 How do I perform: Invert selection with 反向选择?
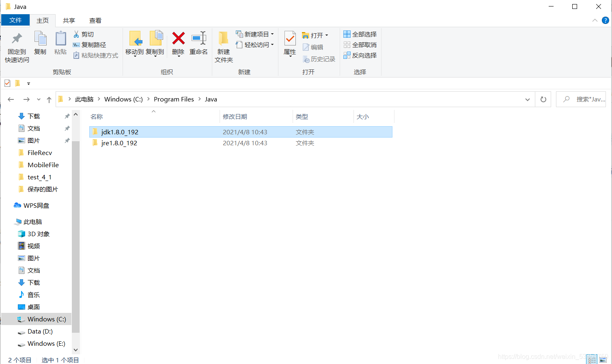360,56
